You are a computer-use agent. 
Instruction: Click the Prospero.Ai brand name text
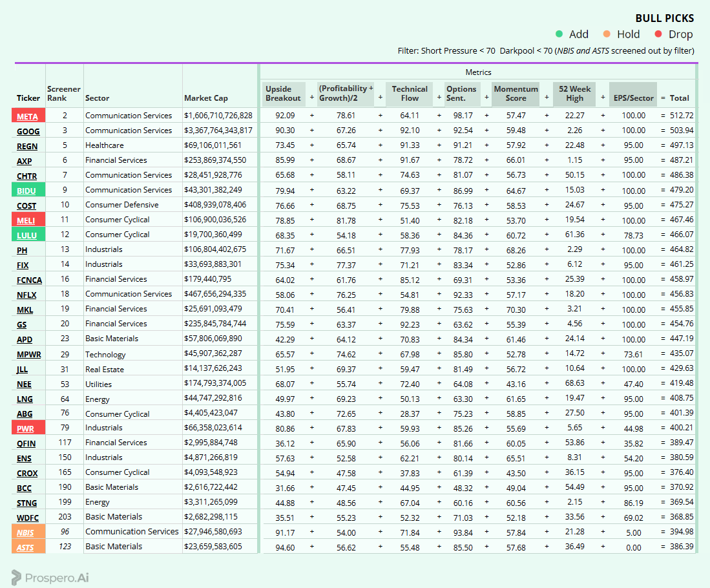pyautogui.click(x=57, y=578)
